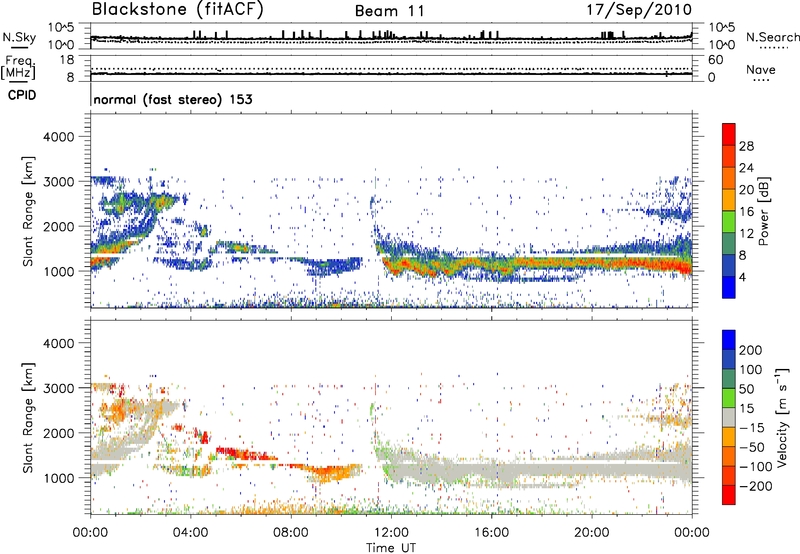Click the '04:00' time tick label
The height and width of the screenshot is (554, 800).
coord(190,533)
